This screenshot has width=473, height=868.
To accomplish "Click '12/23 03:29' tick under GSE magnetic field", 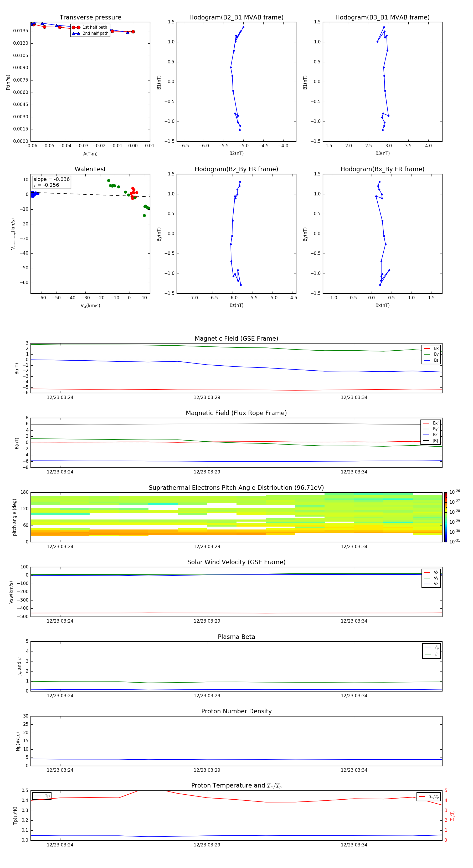I will click(x=207, y=398).
